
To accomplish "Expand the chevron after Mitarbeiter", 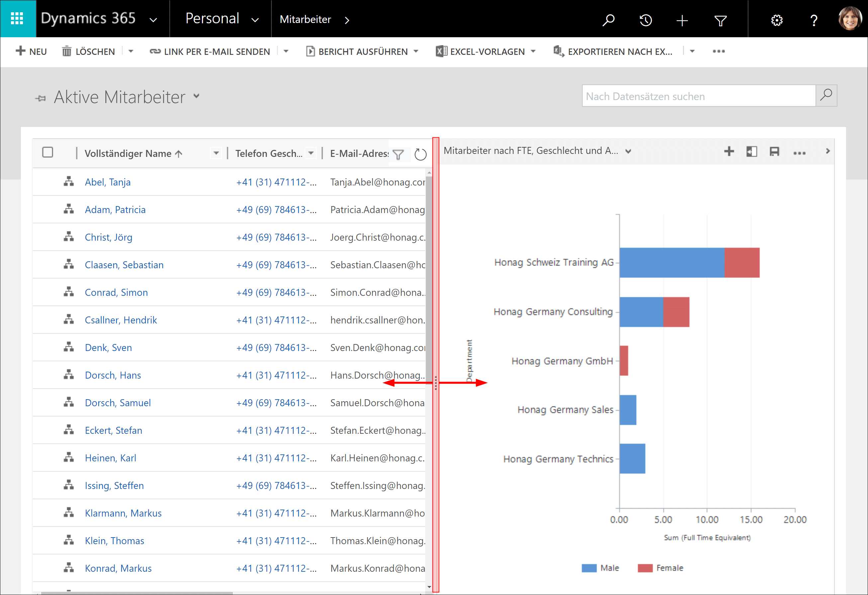I will [347, 20].
